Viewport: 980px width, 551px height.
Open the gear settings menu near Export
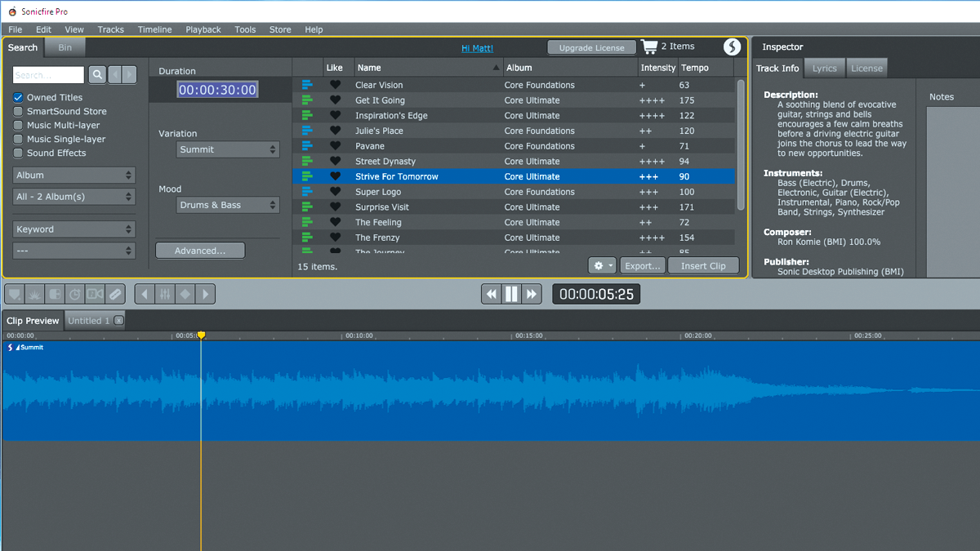point(603,266)
